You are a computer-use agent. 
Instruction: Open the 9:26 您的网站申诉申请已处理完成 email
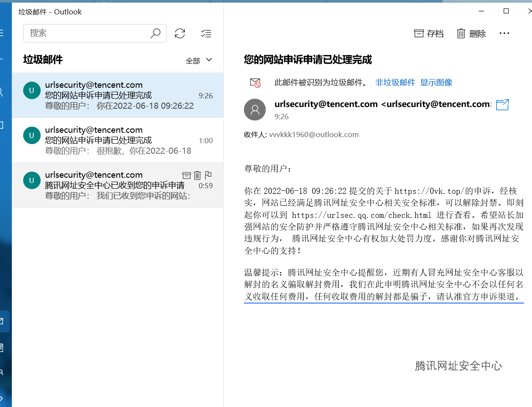118,95
